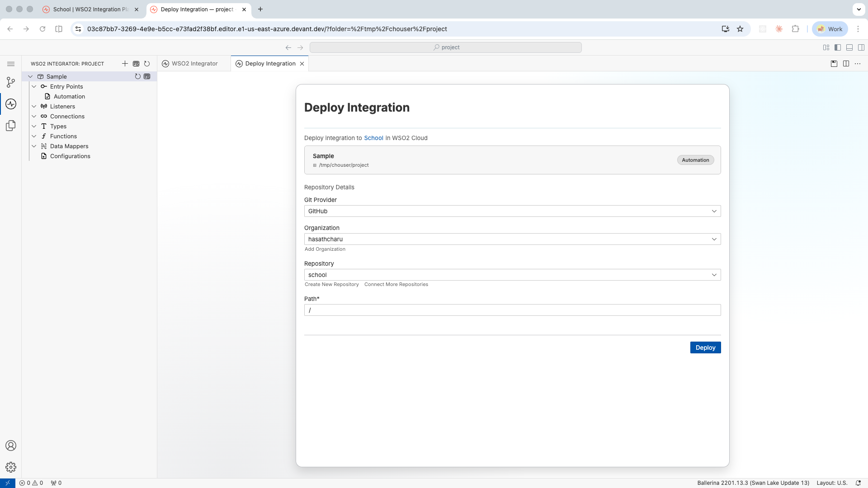Open the Organization dropdown showing hasathcharu
The width and height of the screenshot is (868, 488).
pyautogui.click(x=512, y=239)
